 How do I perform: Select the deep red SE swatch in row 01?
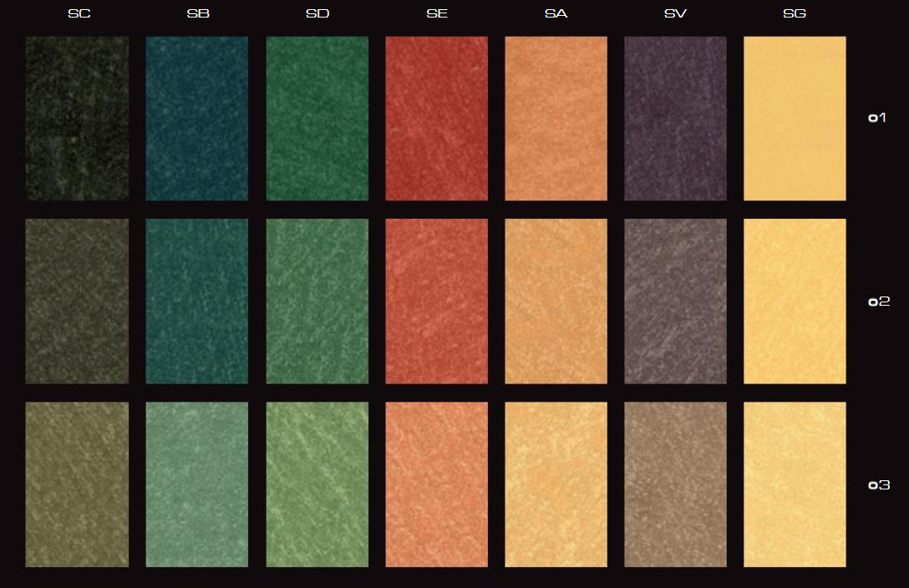(x=436, y=118)
